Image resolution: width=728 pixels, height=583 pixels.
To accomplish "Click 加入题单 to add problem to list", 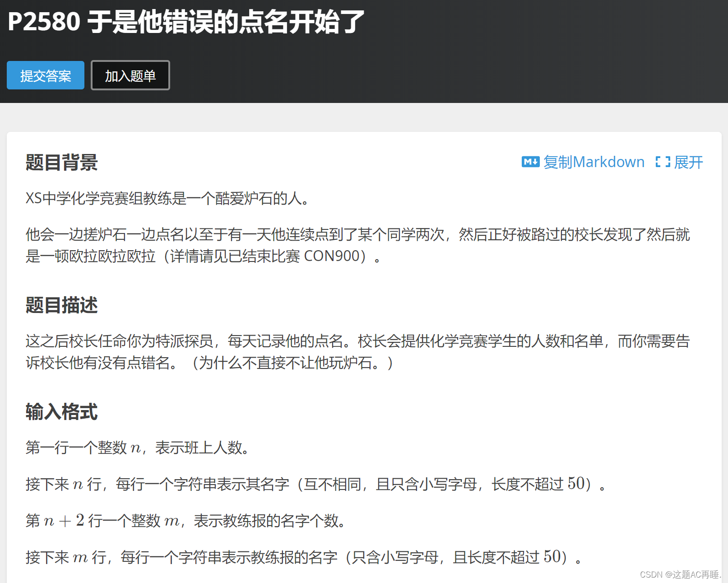I will click(130, 75).
